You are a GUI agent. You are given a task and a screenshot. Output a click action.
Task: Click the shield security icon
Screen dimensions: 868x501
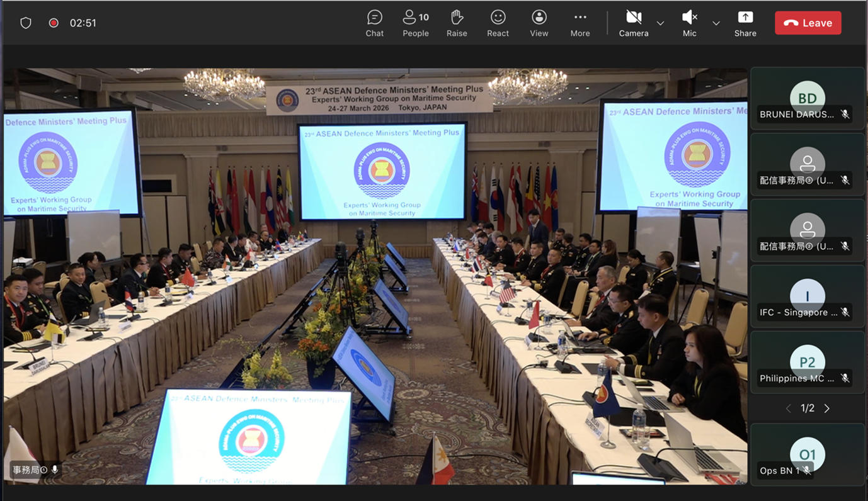point(26,23)
